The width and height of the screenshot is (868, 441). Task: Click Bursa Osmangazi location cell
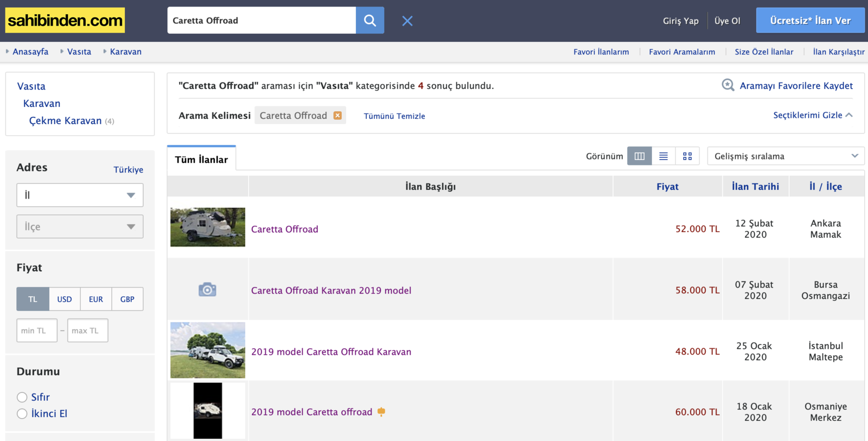point(826,290)
